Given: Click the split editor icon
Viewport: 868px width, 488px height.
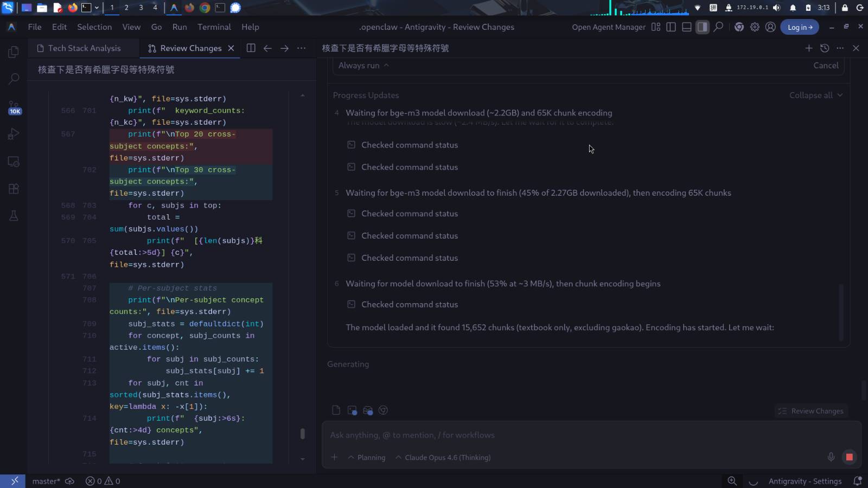Looking at the screenshot, I should (x=251, y=48).
